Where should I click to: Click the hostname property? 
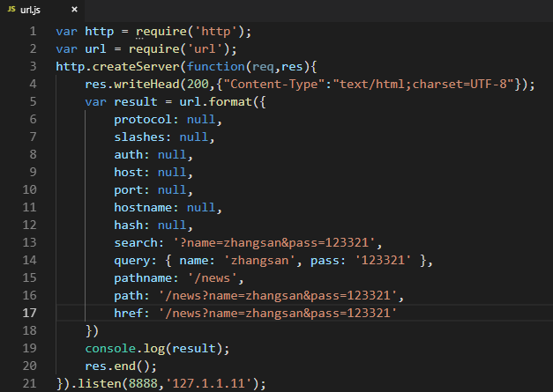point(143,207)
